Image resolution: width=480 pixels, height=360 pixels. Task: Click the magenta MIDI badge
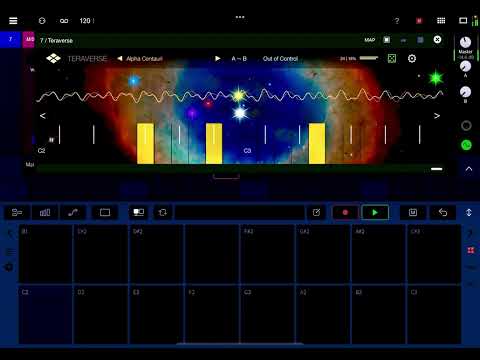[29, 40]
